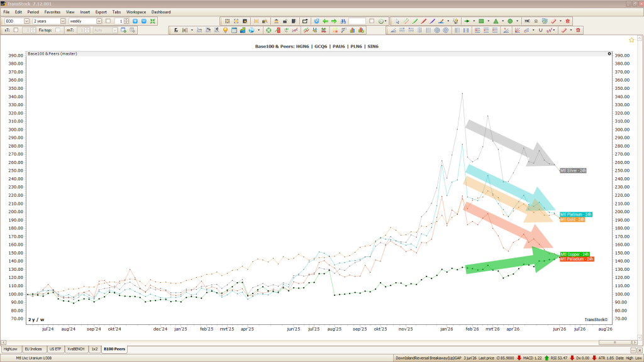Click the search input field in toolbar

point(357,21)
